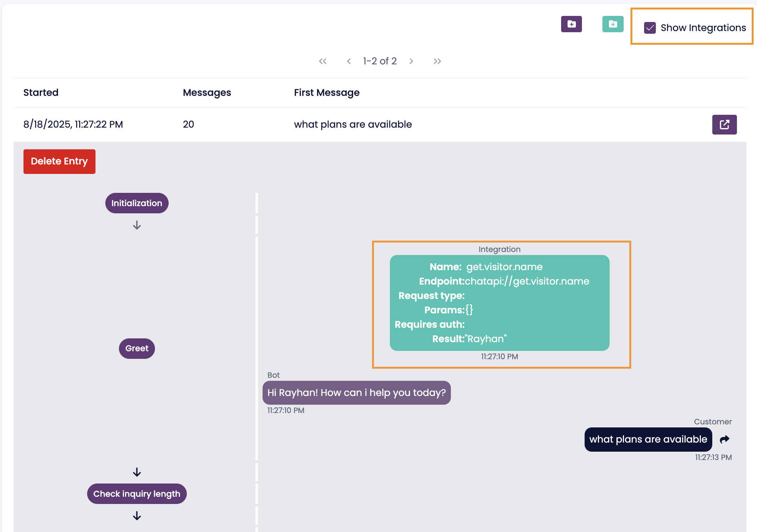Go to previous page arrow

[349, 61]
